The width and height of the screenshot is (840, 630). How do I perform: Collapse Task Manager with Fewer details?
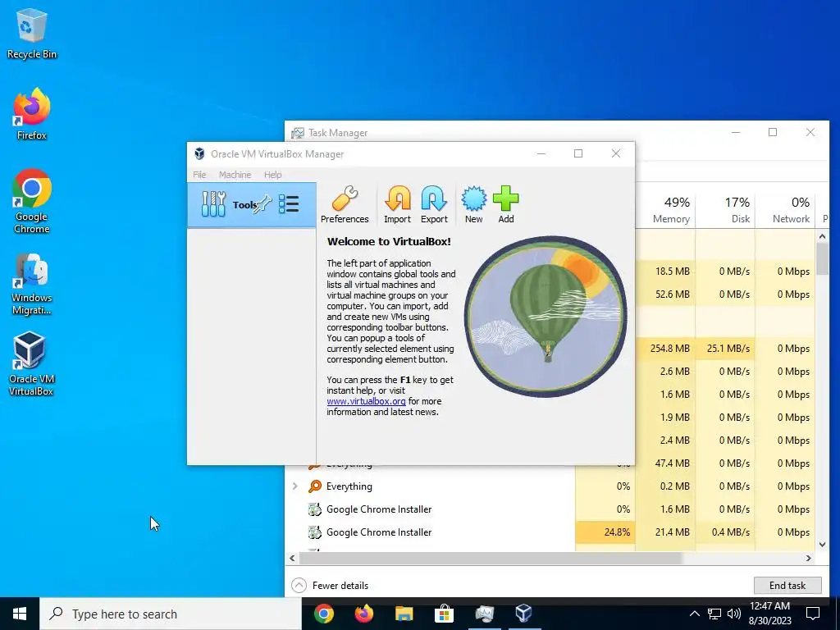pyautogui.click(x=330, y=586)
